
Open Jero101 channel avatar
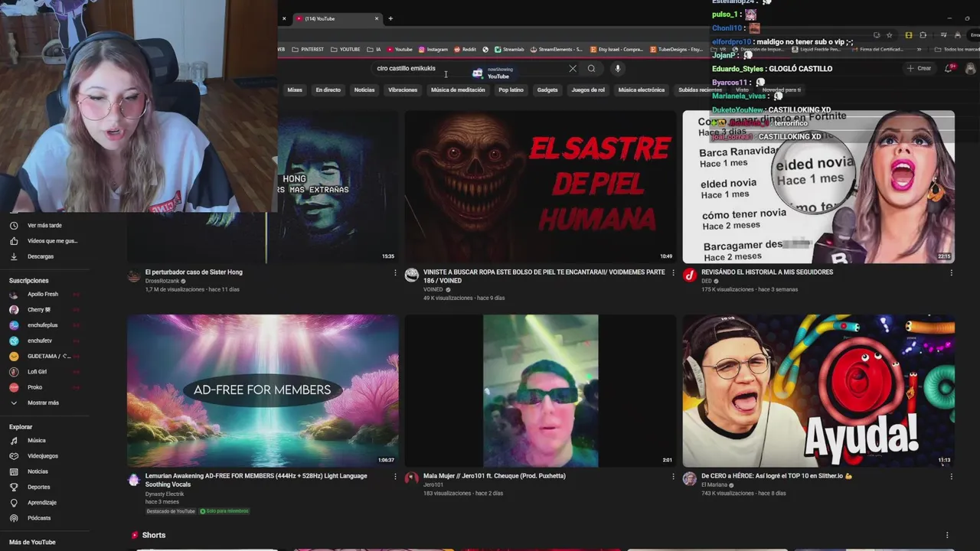pyautogui.click(x=412, y=479)
